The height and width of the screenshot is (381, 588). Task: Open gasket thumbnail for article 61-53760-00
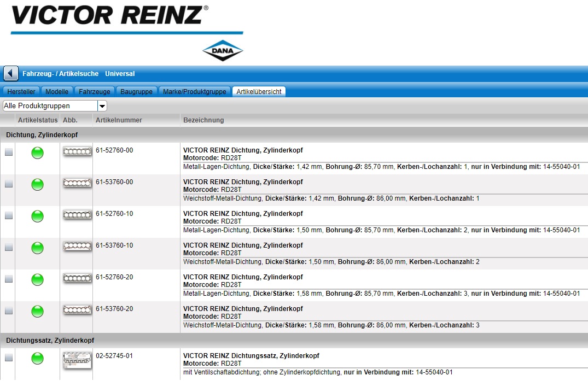(x=77, y=183)
